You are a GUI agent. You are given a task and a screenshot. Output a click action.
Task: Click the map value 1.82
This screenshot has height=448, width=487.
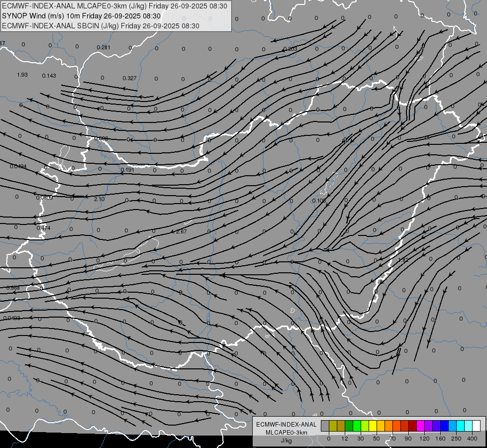(x=403, y=260)
